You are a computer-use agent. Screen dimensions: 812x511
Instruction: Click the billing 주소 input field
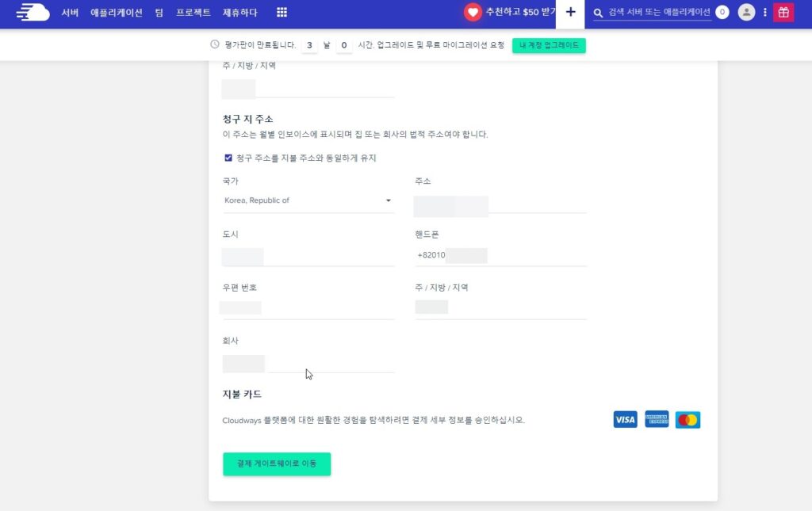point(500,205)
